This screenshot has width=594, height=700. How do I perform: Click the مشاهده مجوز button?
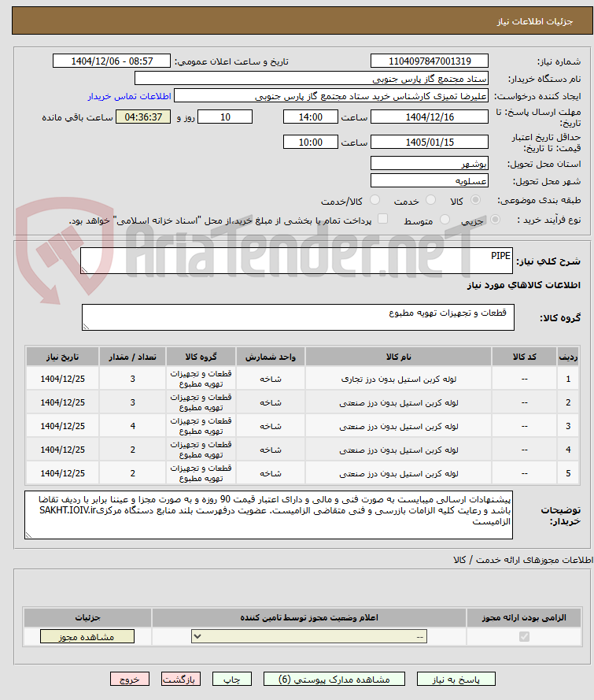(x=87, y=636)
